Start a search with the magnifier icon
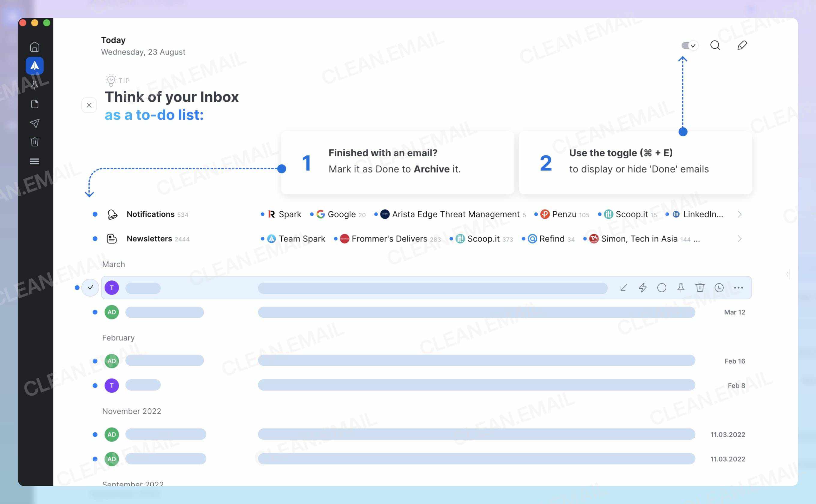816x504 pixels. click(x=715, y=45)
